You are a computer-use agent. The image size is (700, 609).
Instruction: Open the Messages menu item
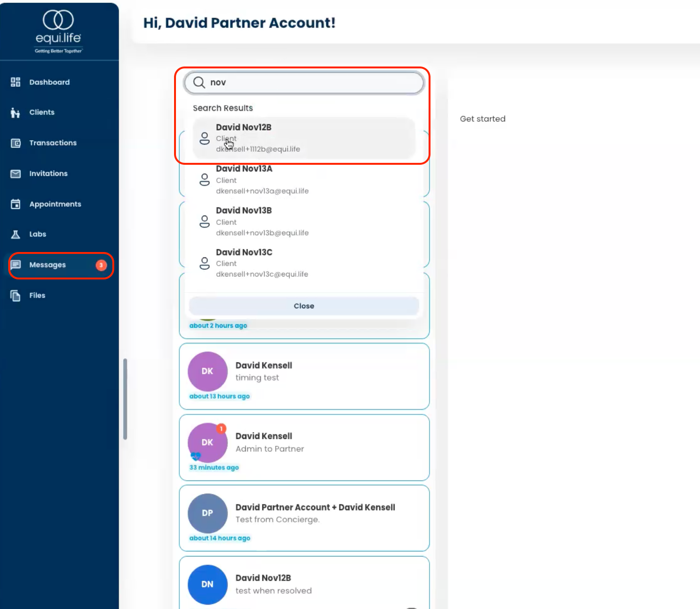click(x=47, y=265)
